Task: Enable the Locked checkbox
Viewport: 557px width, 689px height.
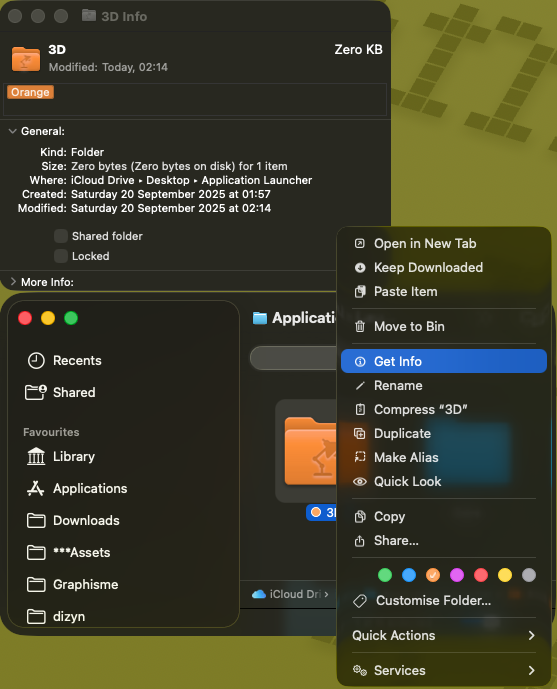Action: tap(61, 256)
